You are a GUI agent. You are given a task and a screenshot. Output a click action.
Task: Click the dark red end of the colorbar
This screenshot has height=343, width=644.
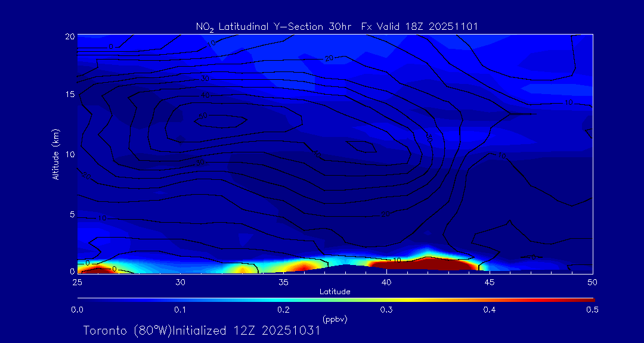[x=587, y=300]
